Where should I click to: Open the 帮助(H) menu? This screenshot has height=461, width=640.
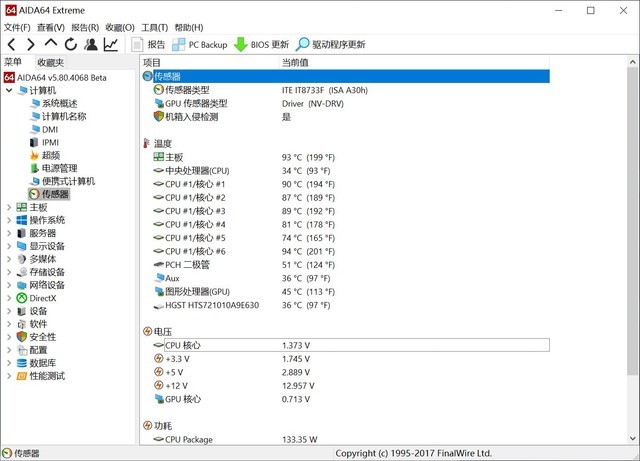[x=189, y=27]
